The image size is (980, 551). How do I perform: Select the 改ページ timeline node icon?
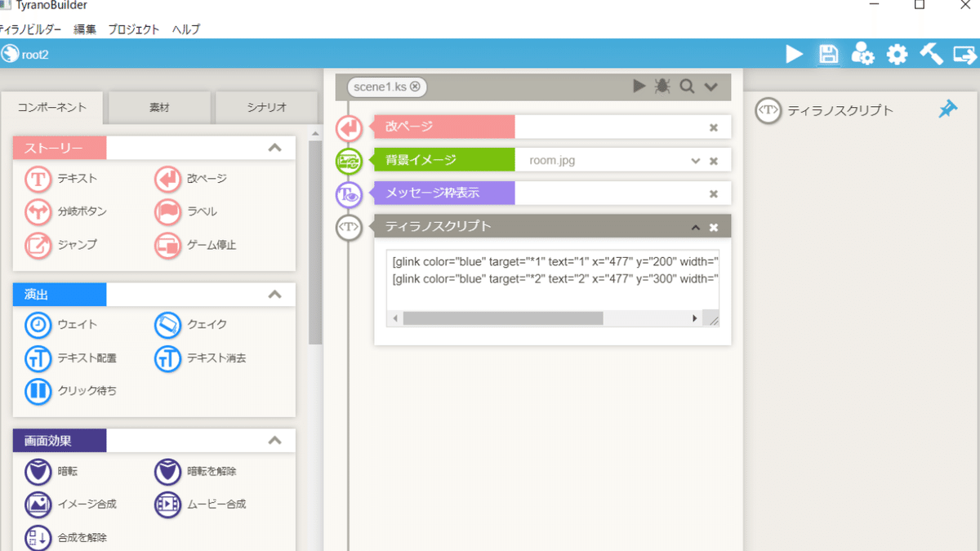coord(349,128)
